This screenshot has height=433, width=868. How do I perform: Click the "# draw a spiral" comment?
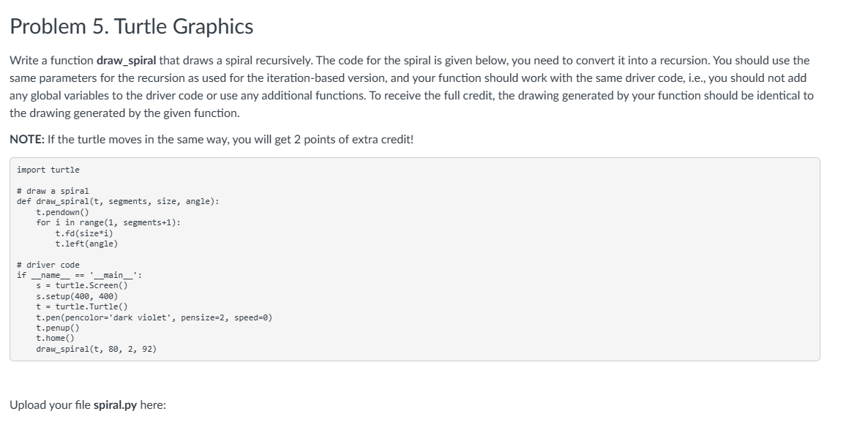coord(53,191)
